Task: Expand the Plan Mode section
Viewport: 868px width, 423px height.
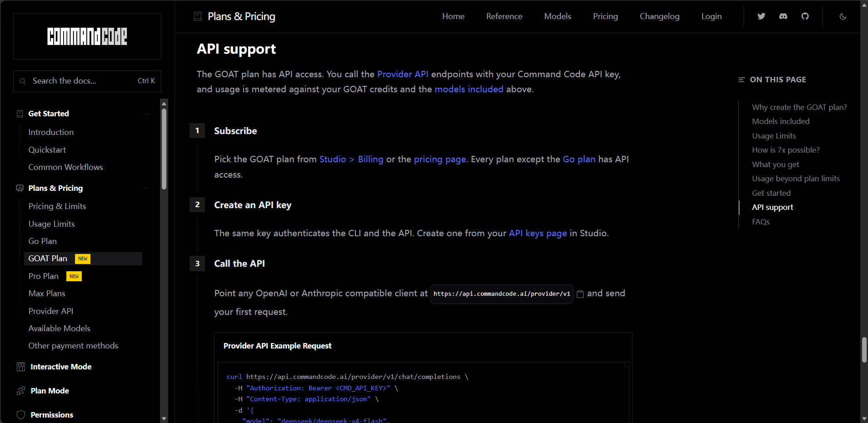Action: click(50, 391)
